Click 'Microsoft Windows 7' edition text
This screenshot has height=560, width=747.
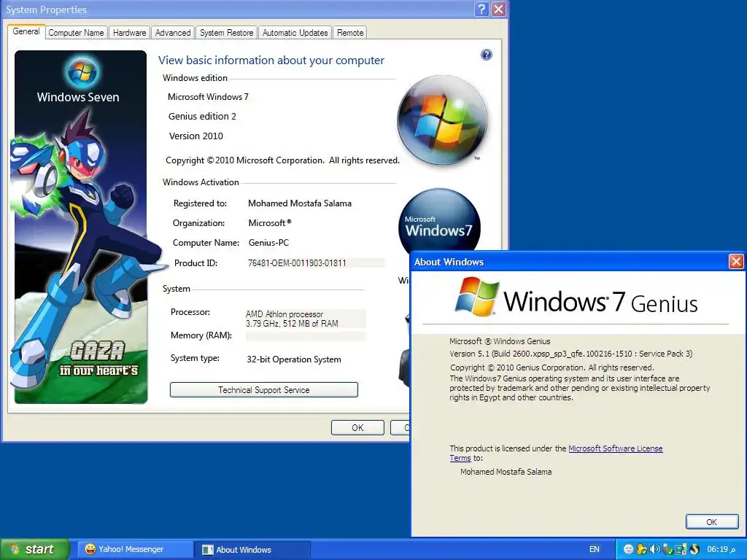point(208,97)
